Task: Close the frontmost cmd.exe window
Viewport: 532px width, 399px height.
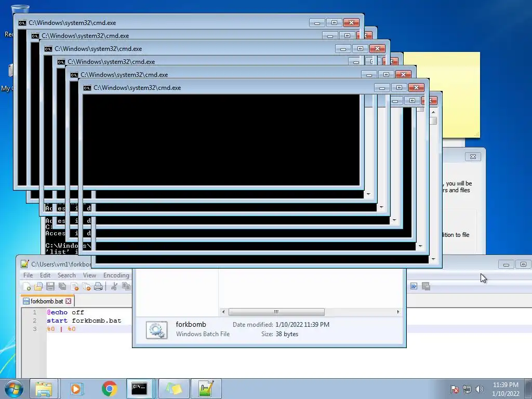Action: (x=416, y=88)
